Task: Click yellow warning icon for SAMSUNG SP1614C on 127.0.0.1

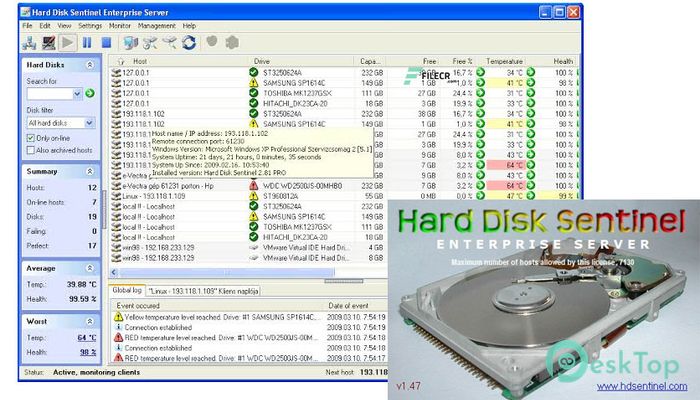Action: tap(254, 83)
